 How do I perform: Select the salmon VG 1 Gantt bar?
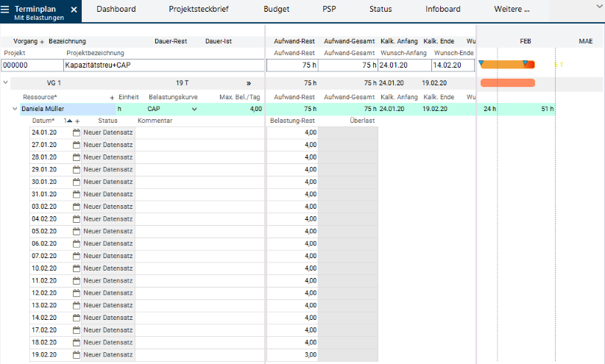click(507, 83)
